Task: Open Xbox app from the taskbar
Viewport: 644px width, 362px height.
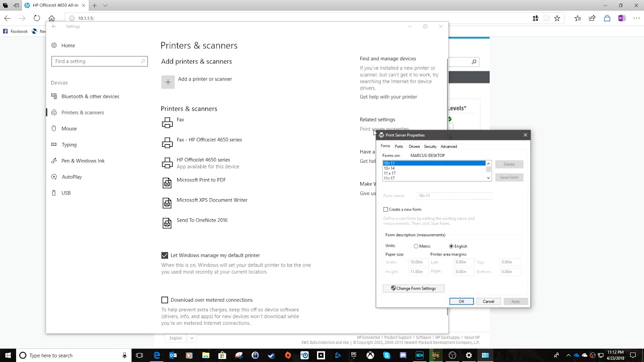Action: click(x=370, y=355)
